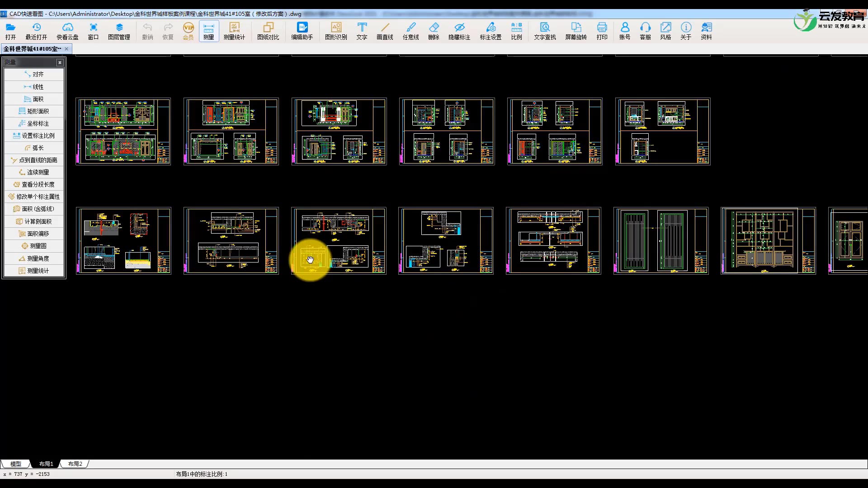The image size is (868, 488).
Task: Click the 图形识别 shape recognition icon
Action: (336, 31)
